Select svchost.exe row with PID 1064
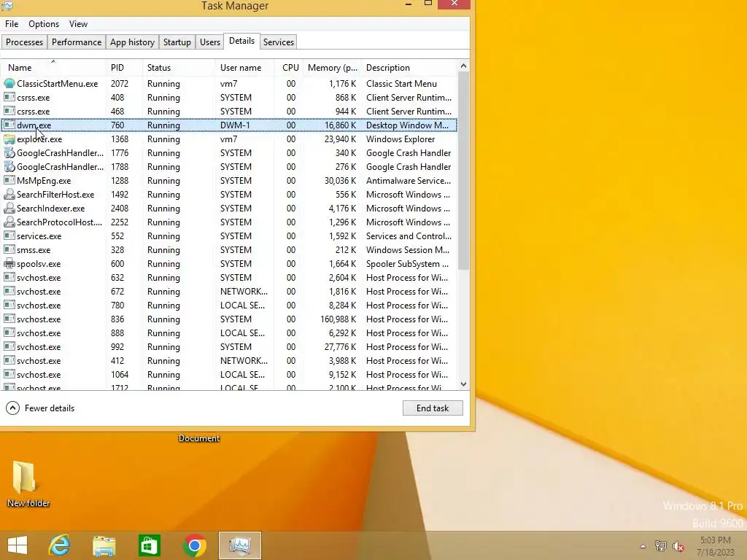747x560 pixels. click(229, 374)
